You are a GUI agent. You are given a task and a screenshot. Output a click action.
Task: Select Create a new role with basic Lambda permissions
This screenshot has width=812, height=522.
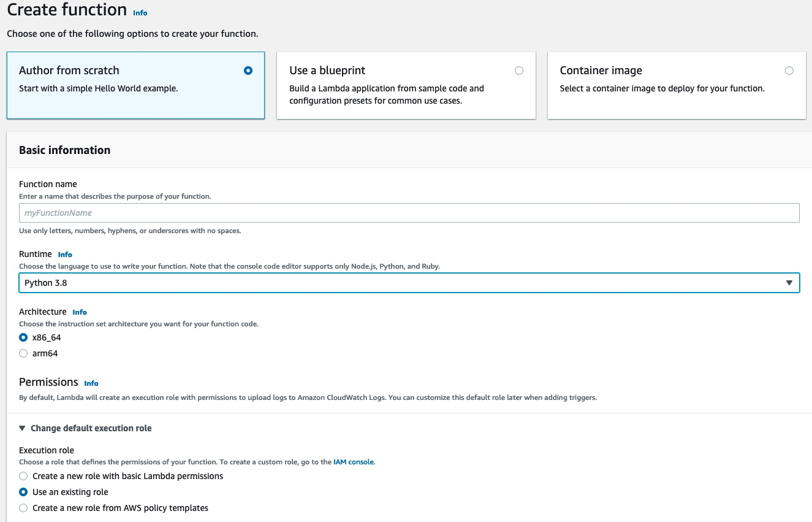tap(23, 476)
